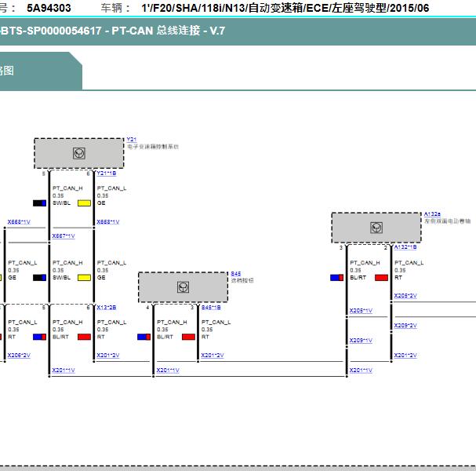Image resolution: width=476 pixels, height=471 pixels.
Task: Click the PT_CAN_L label under B45*1B
Action: (216, 322)
